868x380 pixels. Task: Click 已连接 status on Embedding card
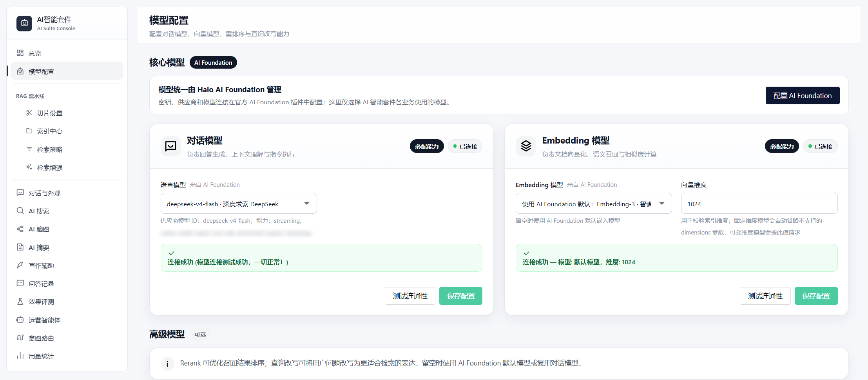pyautogui.click(x=820, y=146)
